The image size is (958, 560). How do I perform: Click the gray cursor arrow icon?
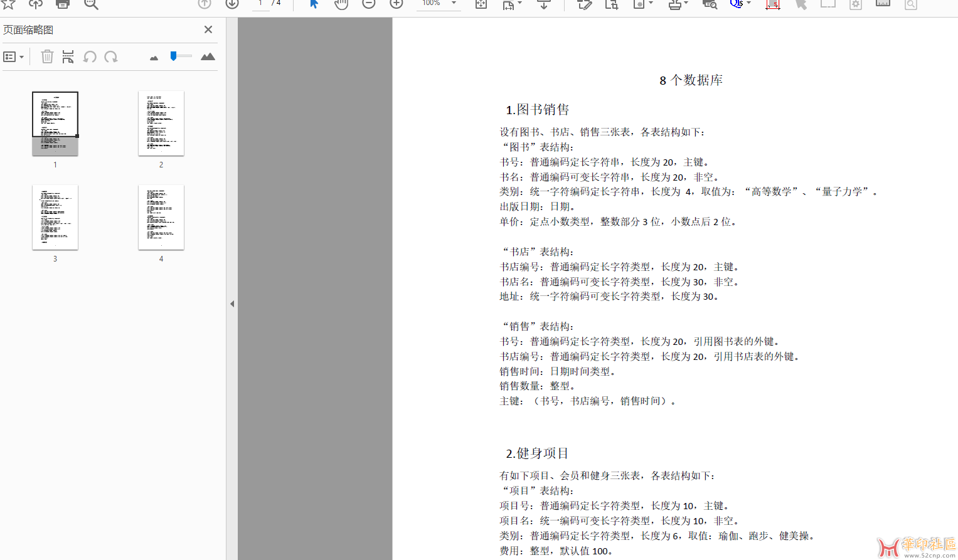pyautogui.click(x=801, y=4)
